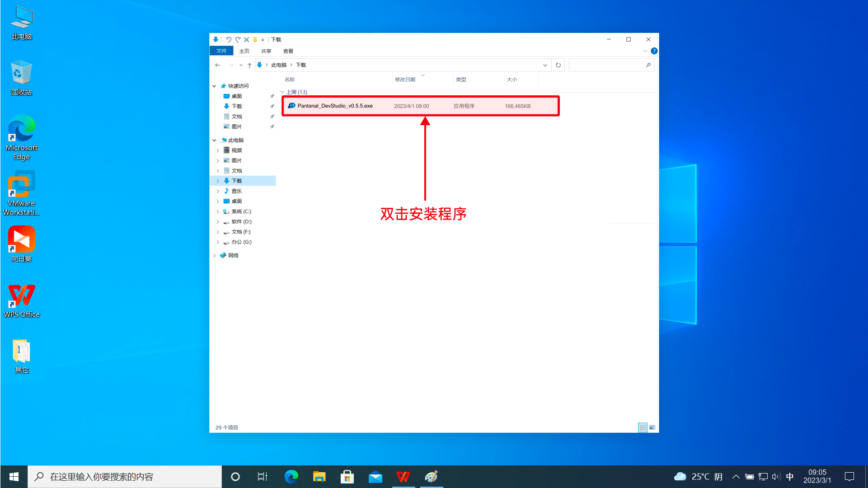The height and width of the screenshot is (488, 868).
Task: Select the VMware Workstation desktop shortcut
Action: pos(21,193)
